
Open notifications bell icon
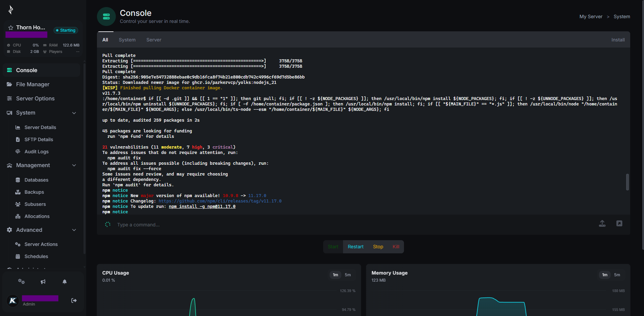[x=65, y=281]
